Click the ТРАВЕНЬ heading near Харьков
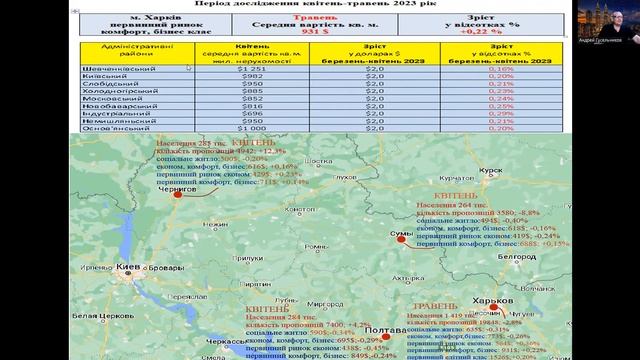Viewport: 640px width, 360px height. (435, 307)
